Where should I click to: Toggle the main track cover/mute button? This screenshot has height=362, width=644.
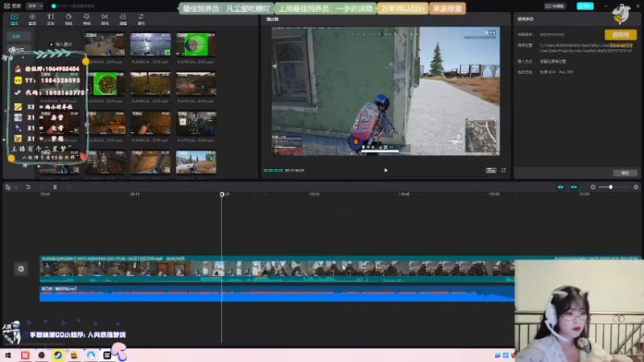21,269
